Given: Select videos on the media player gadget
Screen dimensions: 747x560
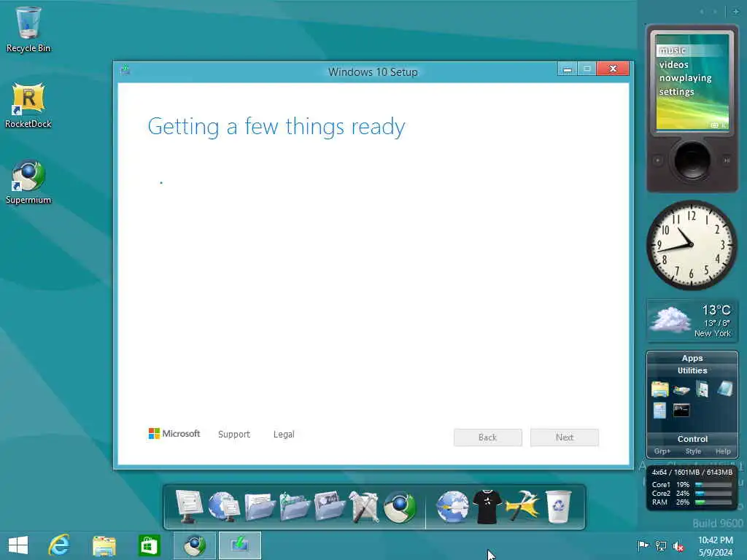Looking at the screenshot, I should pos(673,64).
